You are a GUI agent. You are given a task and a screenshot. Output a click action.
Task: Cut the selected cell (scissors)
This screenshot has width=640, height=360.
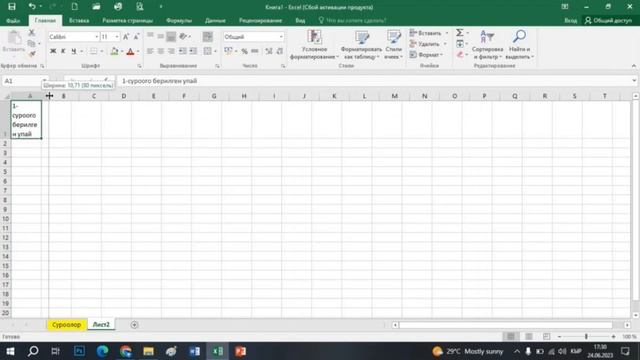[x=32, y=33]
